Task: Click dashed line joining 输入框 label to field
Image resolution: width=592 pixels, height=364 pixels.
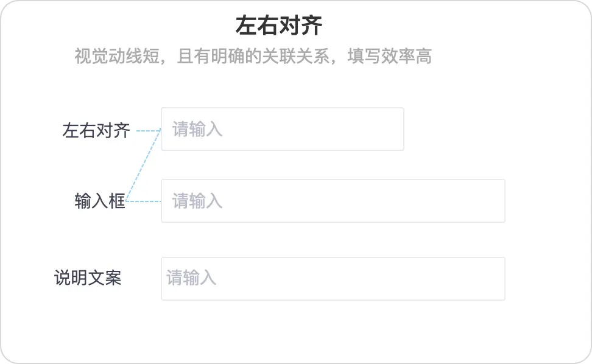Action: pos(143,201)
